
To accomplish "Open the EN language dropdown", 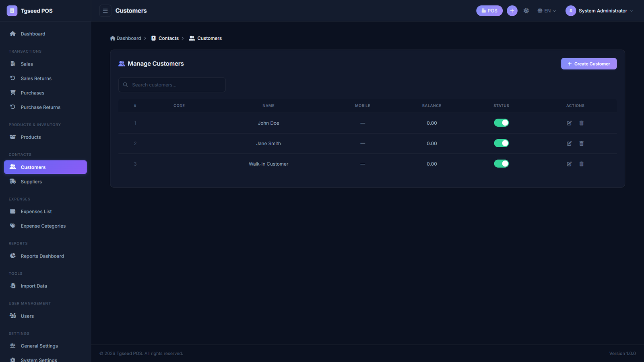I will (x=547, y=11).
